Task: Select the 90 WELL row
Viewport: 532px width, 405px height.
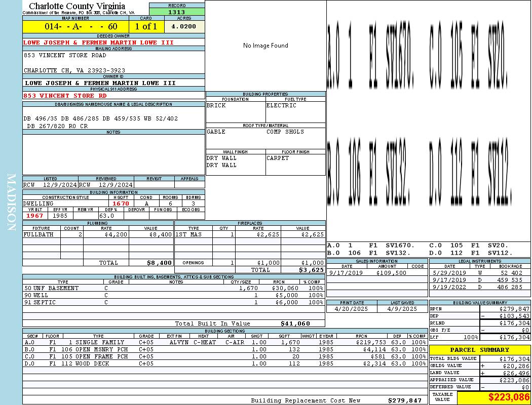Action: (174, 295)
